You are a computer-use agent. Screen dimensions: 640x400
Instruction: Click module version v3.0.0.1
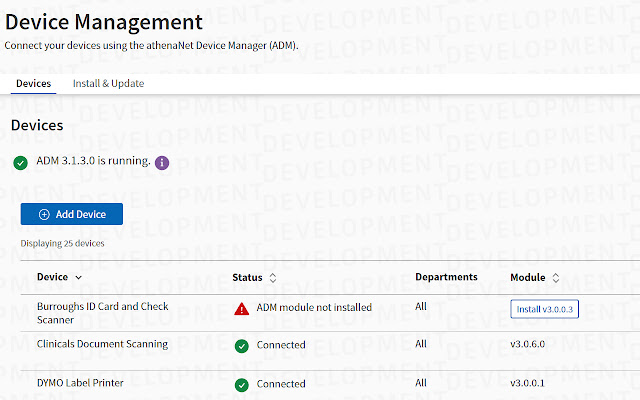527,383
